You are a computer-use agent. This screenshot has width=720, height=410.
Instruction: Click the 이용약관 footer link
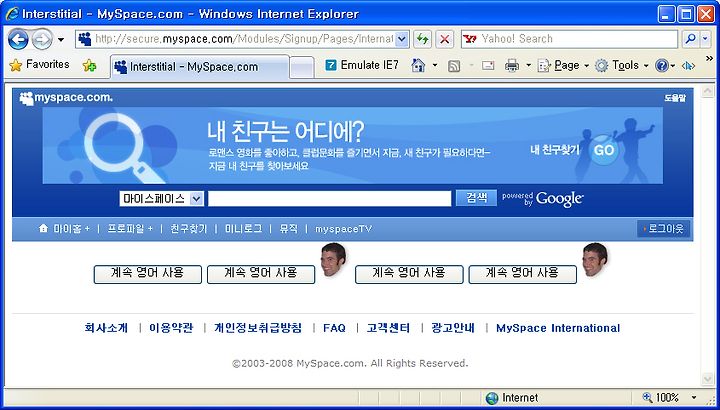[x=171, y=328]
